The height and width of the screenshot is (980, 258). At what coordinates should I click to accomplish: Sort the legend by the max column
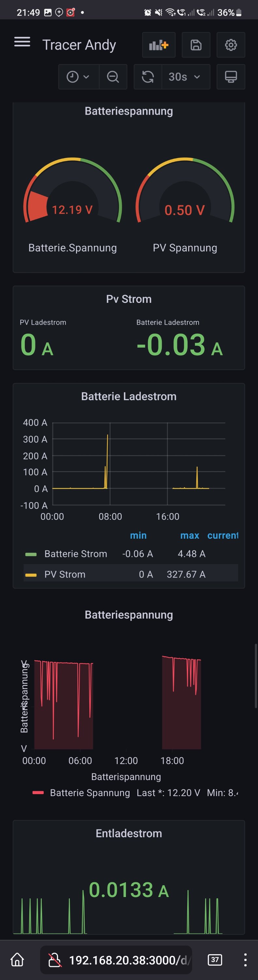pos(190,535)
